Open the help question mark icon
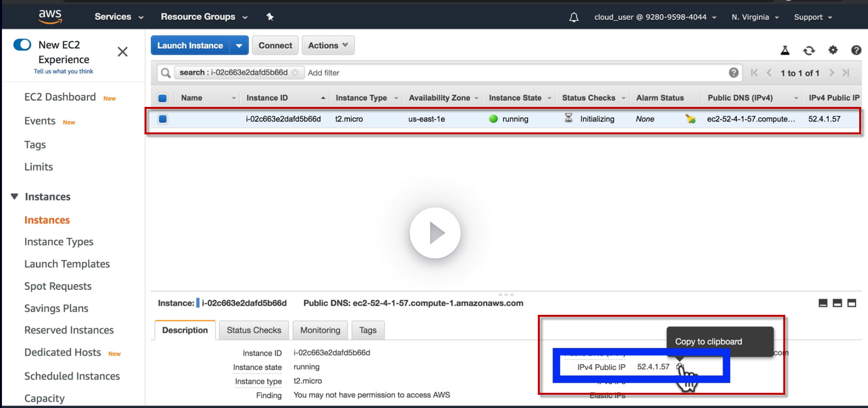This screenshot has width=868, height=408. point(856,50)
